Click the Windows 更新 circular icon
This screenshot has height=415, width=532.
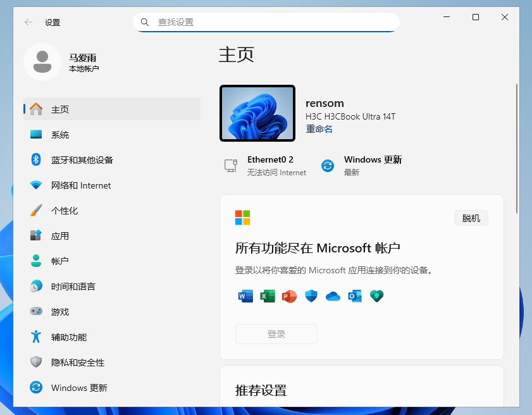click(x=327, y=166)
